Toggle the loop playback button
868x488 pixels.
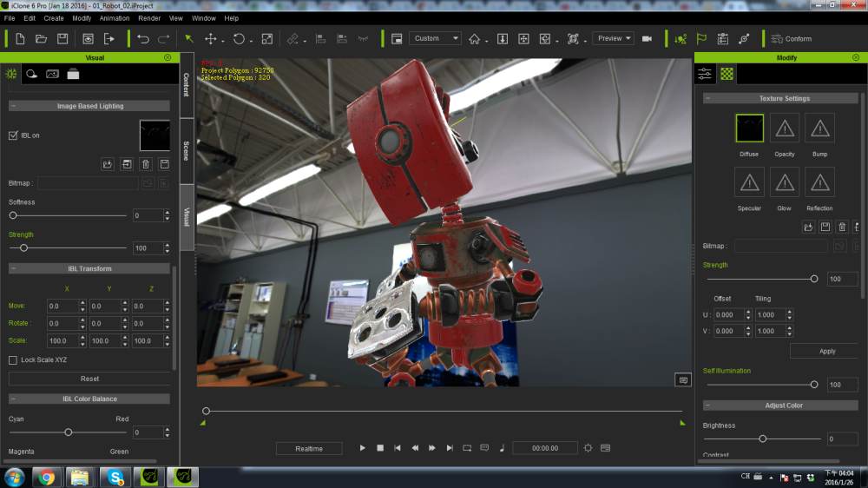467,448
